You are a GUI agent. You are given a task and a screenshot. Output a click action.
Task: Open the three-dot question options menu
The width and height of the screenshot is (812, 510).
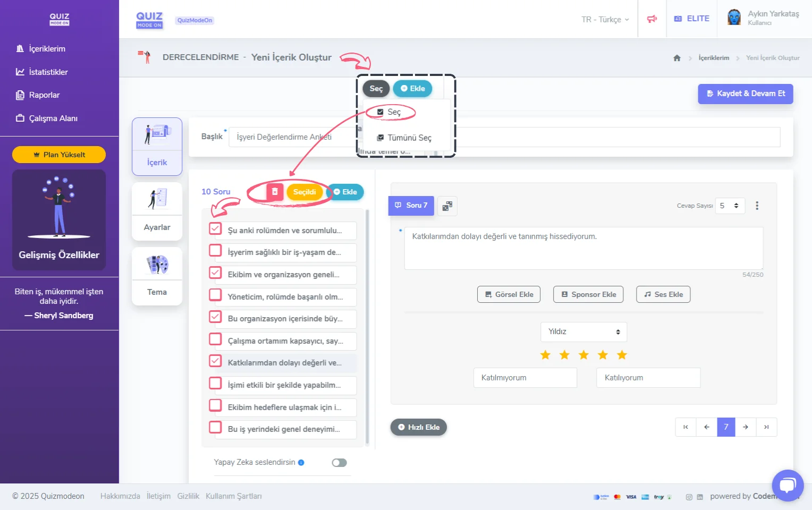tap(757, 206)
